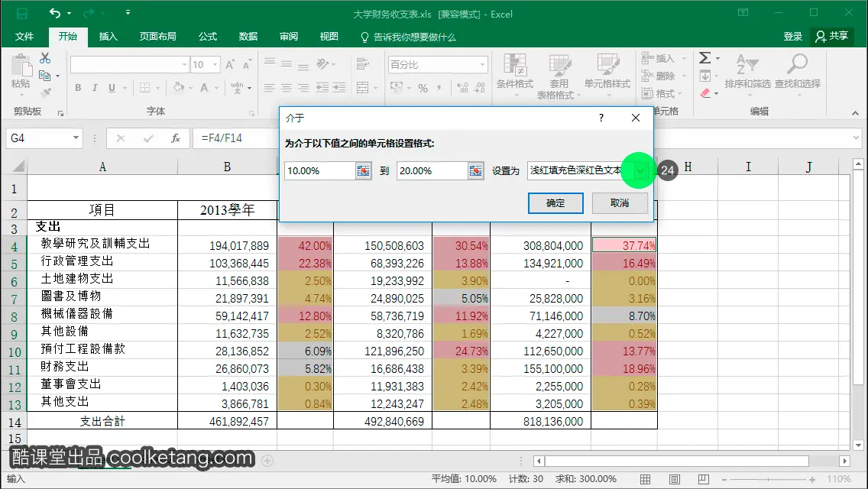Click the font color A icon
Viewport: 868px width, 489px height.
[x=204, y=88]
